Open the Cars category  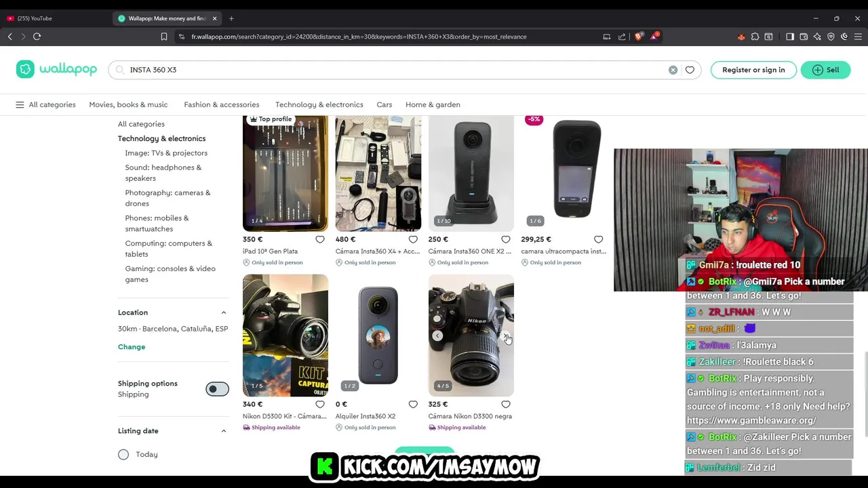click(384, 104)
